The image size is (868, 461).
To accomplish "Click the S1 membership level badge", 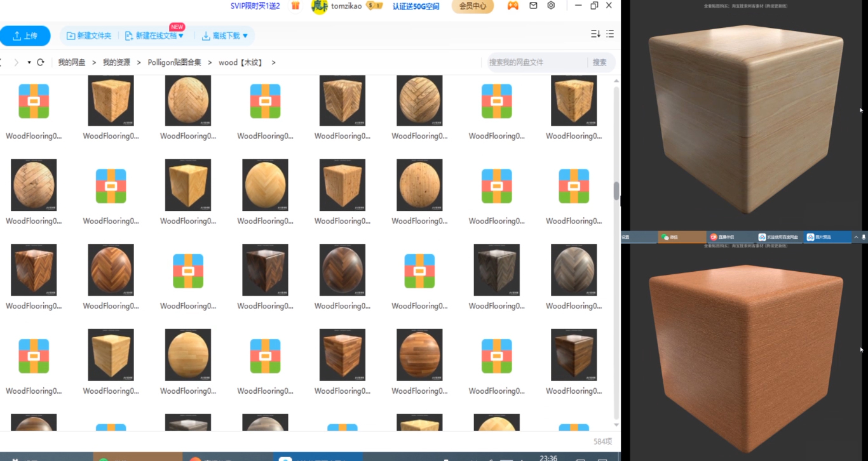I will pos(376,6).
